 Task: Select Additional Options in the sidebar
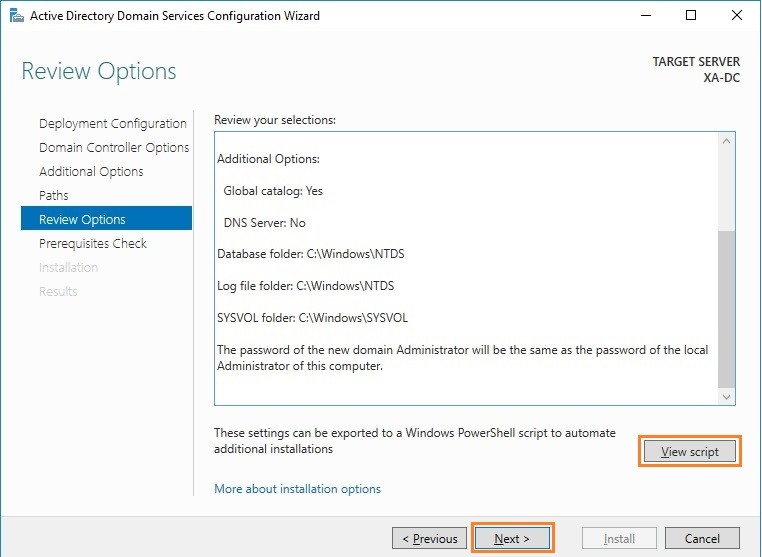pos(91,172)
